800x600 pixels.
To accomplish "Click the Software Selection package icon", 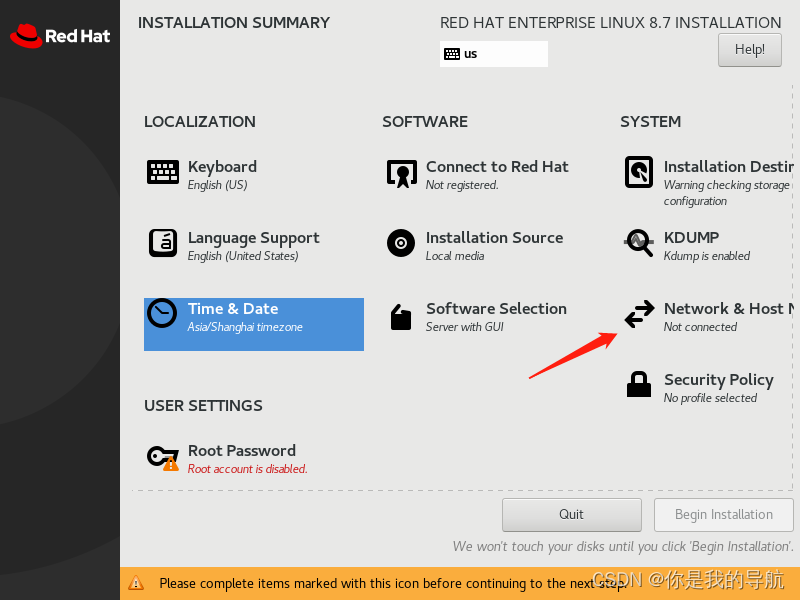I will click(401, 317).
